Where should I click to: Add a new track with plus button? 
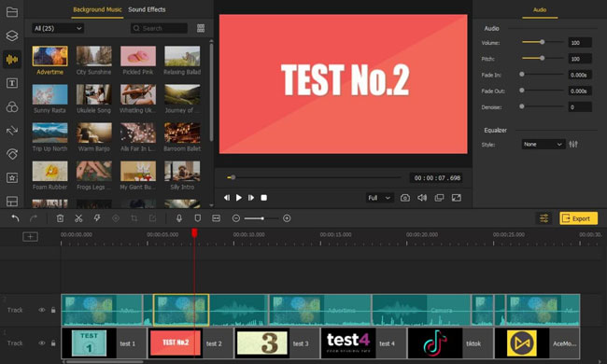pyautogui.click(x=30, y=236)
